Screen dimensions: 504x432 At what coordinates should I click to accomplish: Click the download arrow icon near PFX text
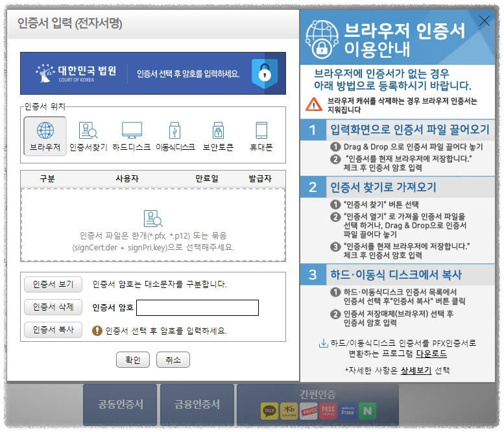click(323, 344)
